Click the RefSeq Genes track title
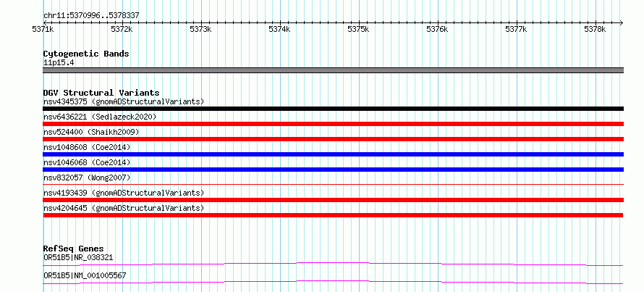Image resolution: width=644 pixels, height=292 pixels. pos(73,249)
